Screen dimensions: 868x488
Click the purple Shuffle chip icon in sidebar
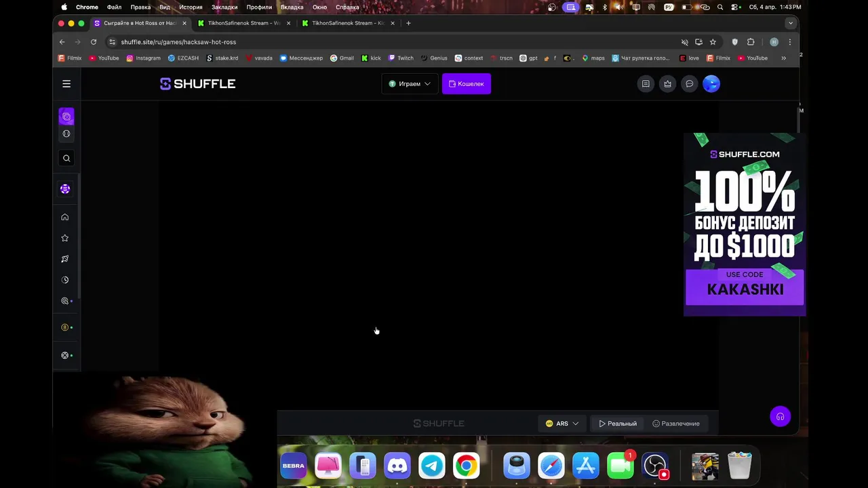click(65, 189)
